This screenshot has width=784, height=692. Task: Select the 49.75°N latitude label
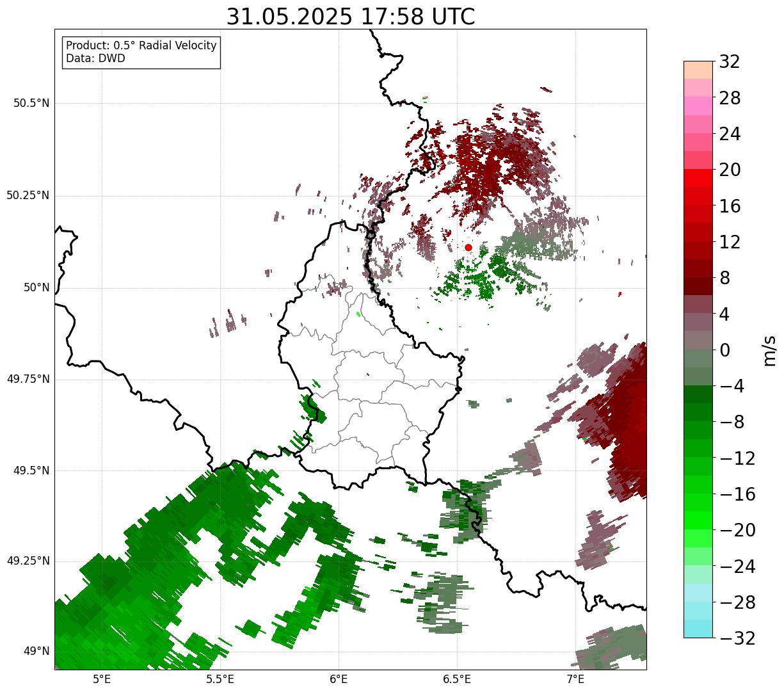point(28,379)
